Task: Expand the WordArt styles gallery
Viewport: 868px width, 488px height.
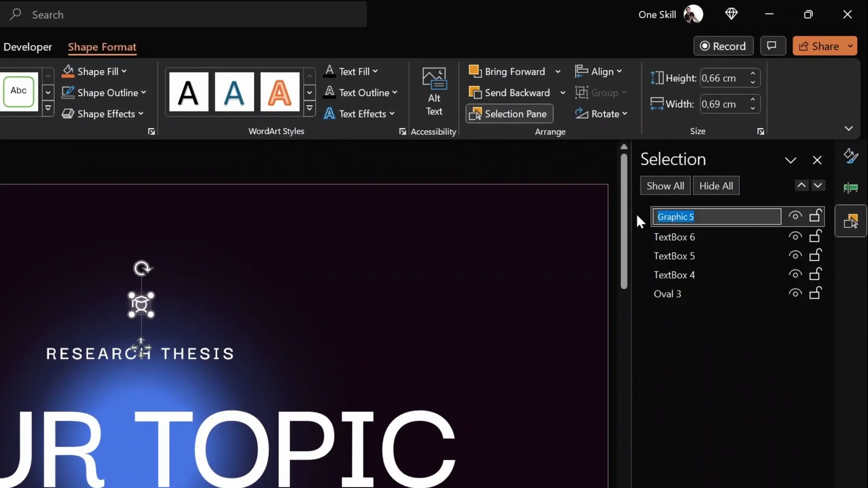Action: click(310, 108)
